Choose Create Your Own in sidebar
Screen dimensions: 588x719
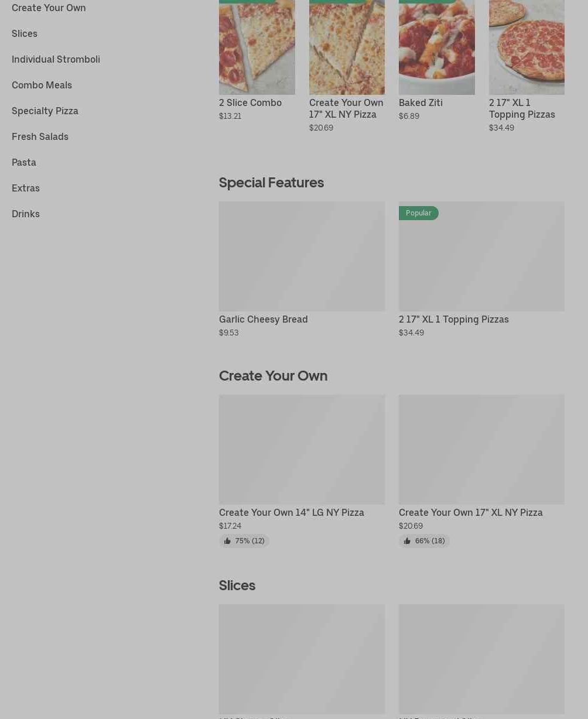49,8
